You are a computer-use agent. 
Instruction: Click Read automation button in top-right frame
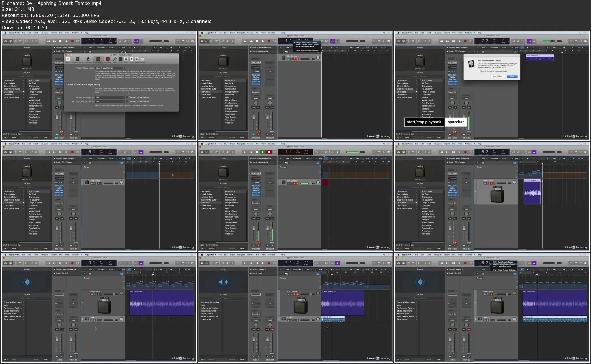pos(452,98)
